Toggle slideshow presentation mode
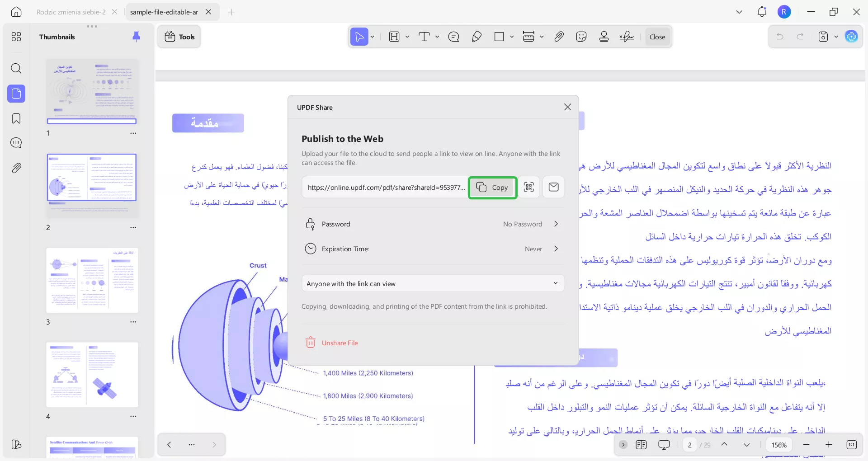The height and width of the screenshot is (461, 868). coord(664,445)
